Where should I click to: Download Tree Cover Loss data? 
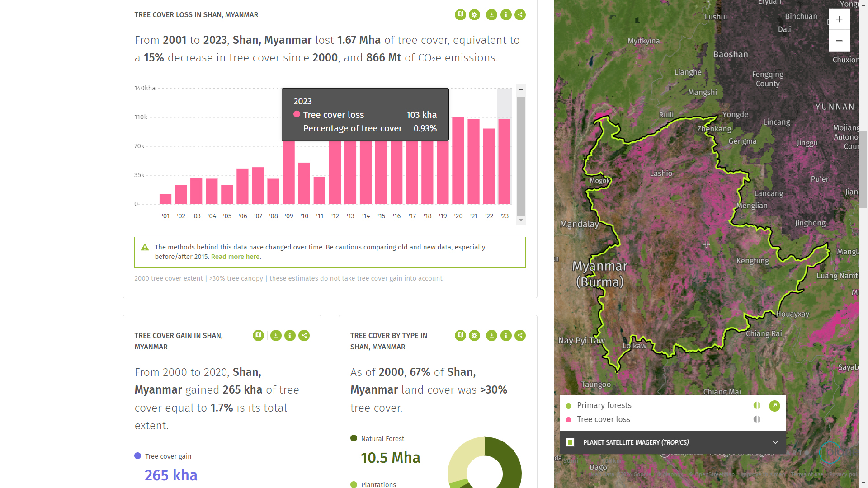click(x=491, y=14)
